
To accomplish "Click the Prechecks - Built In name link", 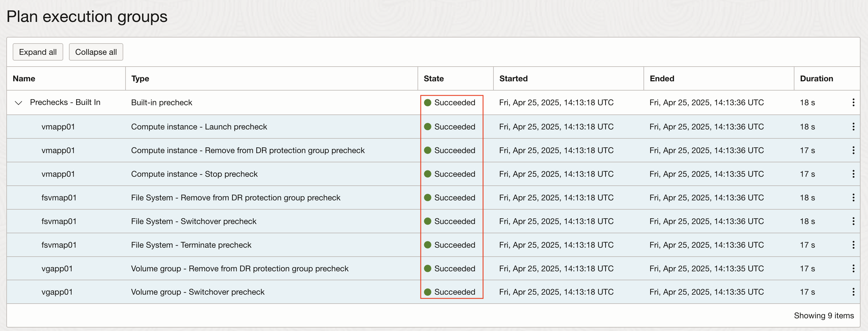I will pyautogui.click(x=65, y=103).
